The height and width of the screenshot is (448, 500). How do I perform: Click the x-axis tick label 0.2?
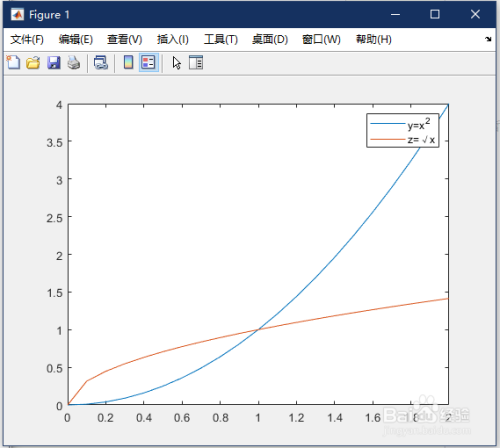click(105, 418)
